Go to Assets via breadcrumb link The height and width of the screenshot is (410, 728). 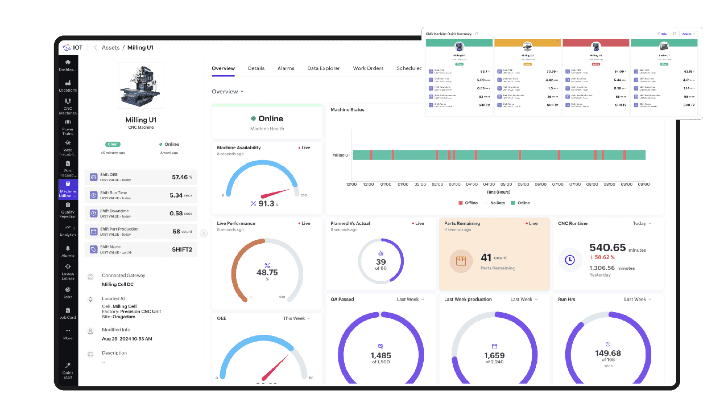point(110,47)
